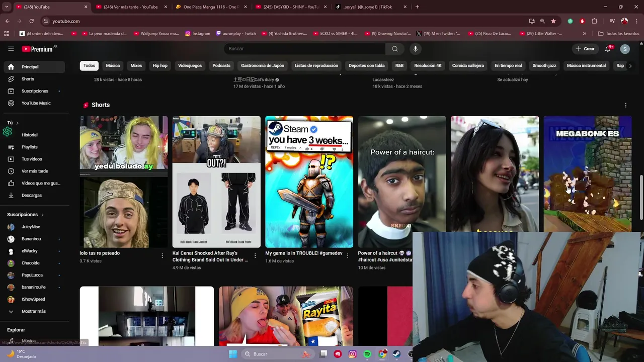The height and width of the screenshot is (362, 644).
Task: Select Gastronomía de Japón chip
Action: (263, 66)
